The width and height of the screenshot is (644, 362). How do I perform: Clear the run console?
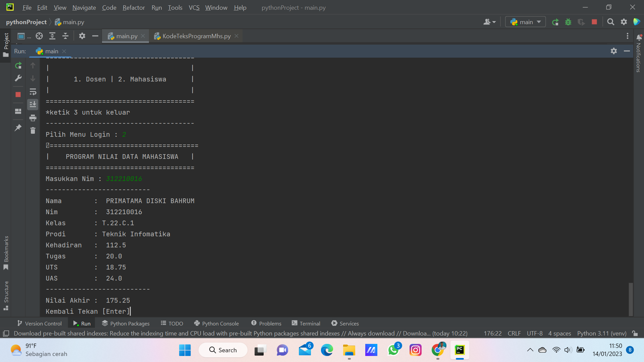pyautogui.click(x=33, y=131)
